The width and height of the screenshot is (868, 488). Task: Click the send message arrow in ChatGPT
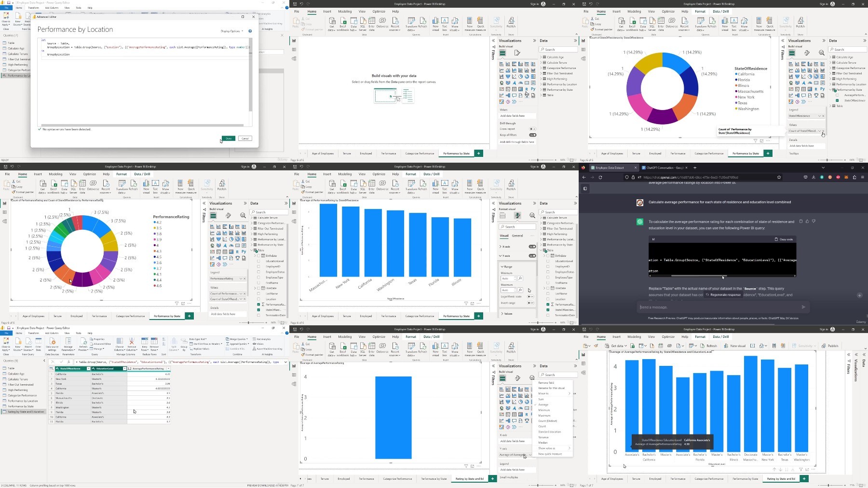[x=803, y=307]
